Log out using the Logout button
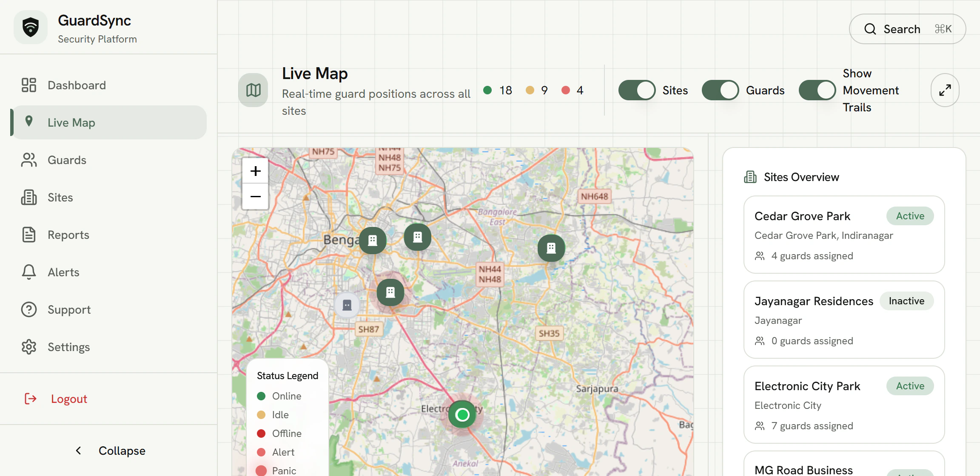The height and width of the screenshot is (476, 980). point(108,399)
